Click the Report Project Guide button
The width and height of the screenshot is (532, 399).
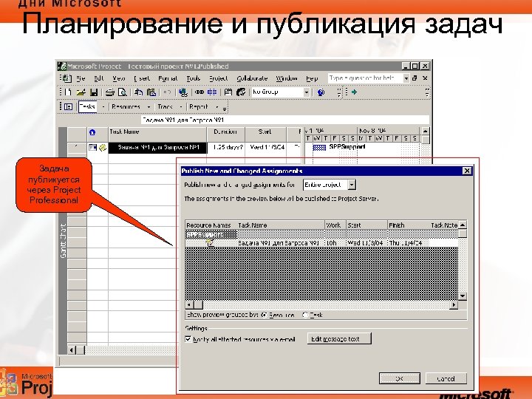pos(199,107)
